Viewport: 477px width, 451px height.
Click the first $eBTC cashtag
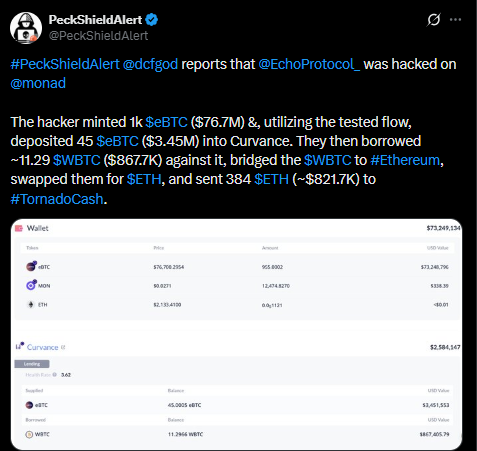(x=166, y=122)
